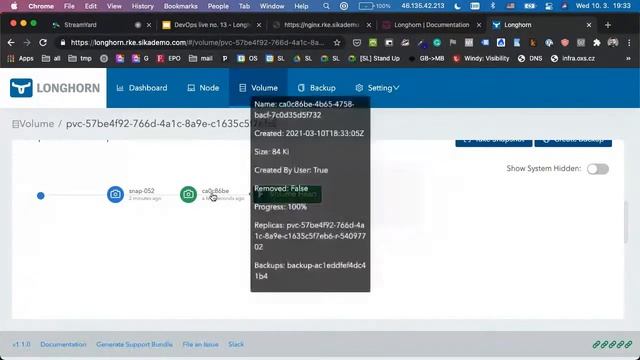Reload the current page
Screen dimensions: 640x360
click(43, 42)
